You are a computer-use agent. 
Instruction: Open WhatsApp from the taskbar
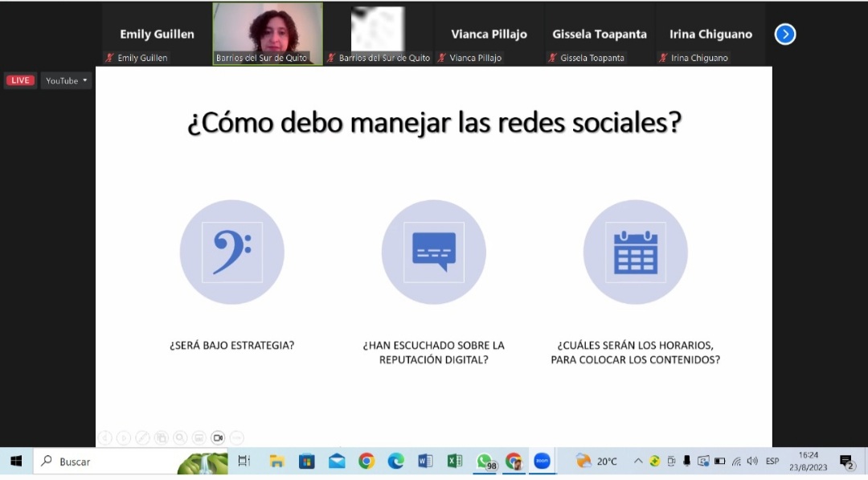click(x=483, y=461)
